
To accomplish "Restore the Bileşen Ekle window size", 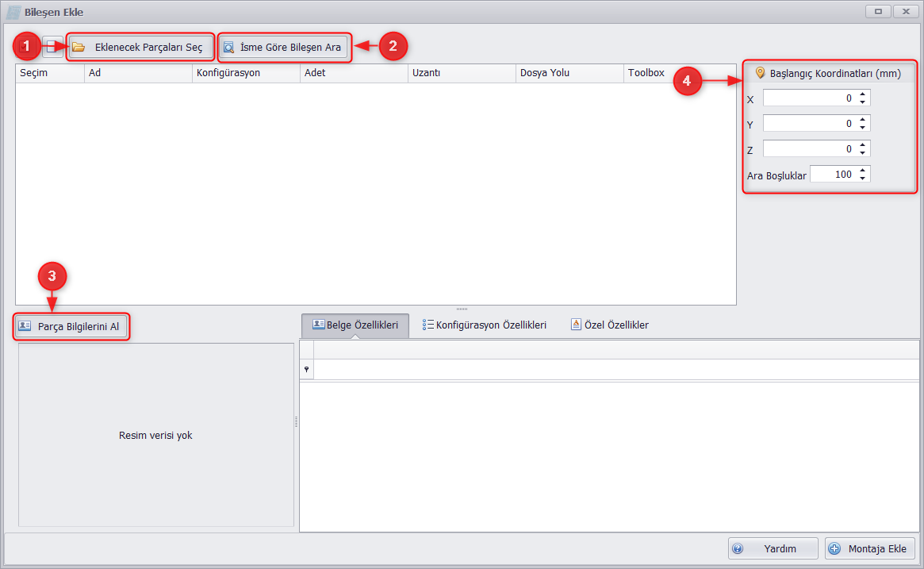I will (x=878, y=11).
